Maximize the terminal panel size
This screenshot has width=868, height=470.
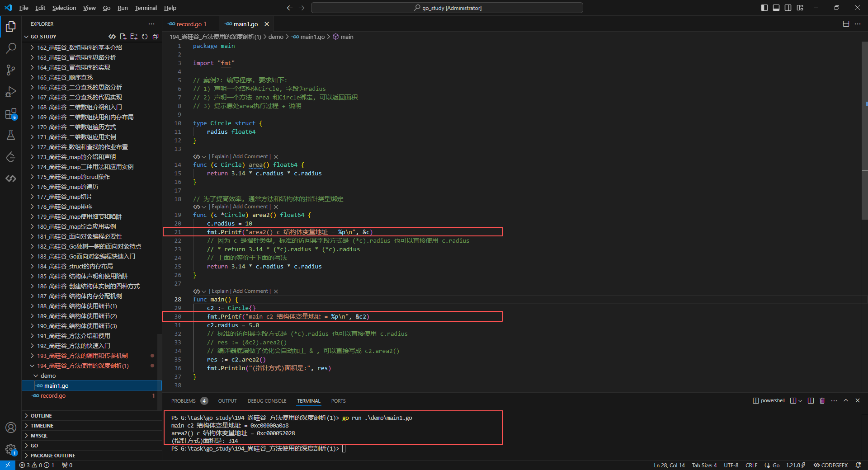(x=846, y=401)
